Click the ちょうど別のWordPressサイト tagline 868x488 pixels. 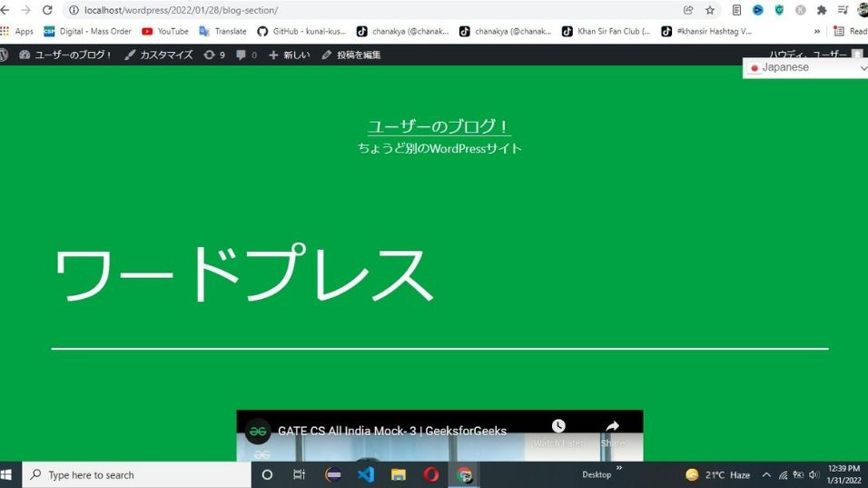pyautogui.click(x=439, y=148)
